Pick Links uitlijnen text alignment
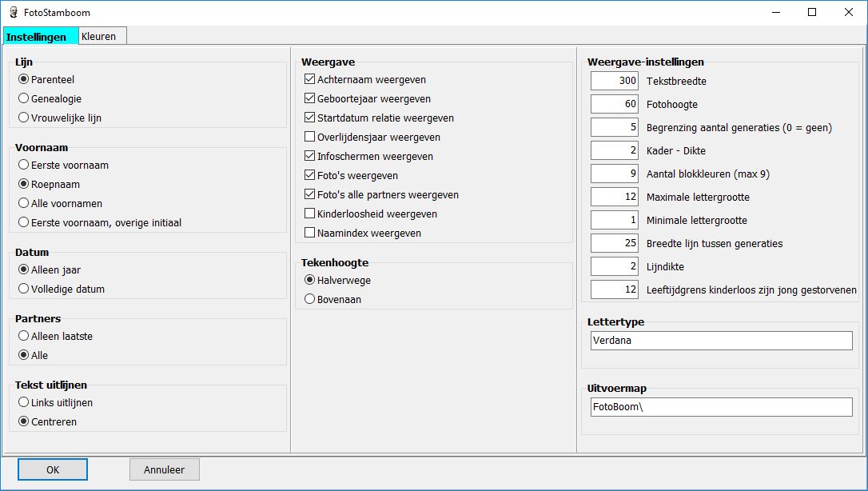 (23, 402)
